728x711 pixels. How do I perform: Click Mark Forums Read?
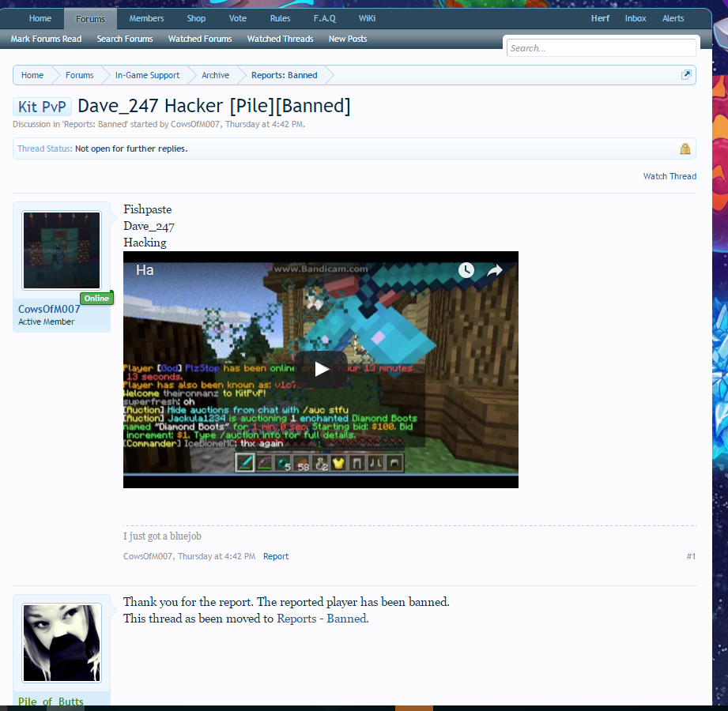(46, 39)
